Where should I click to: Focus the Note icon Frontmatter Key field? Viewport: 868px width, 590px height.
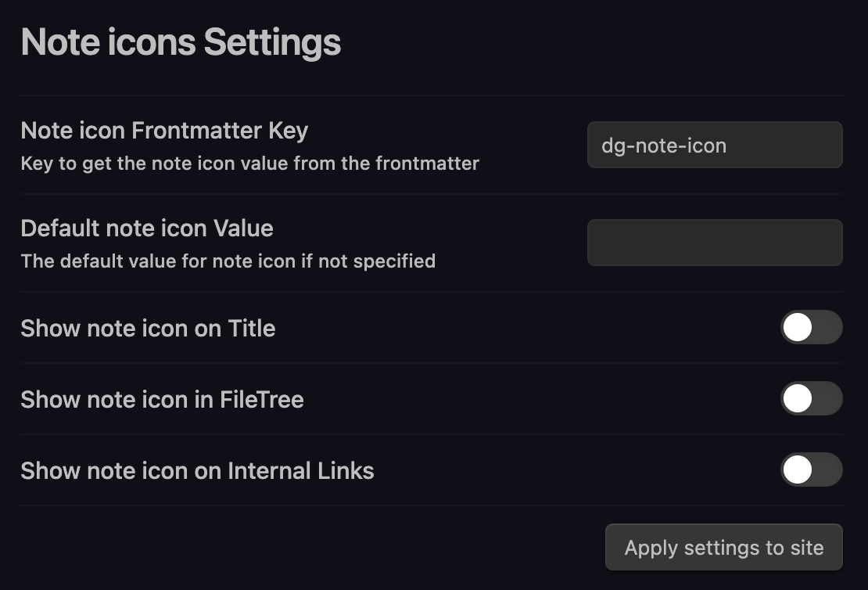click(x=714, y=145)
